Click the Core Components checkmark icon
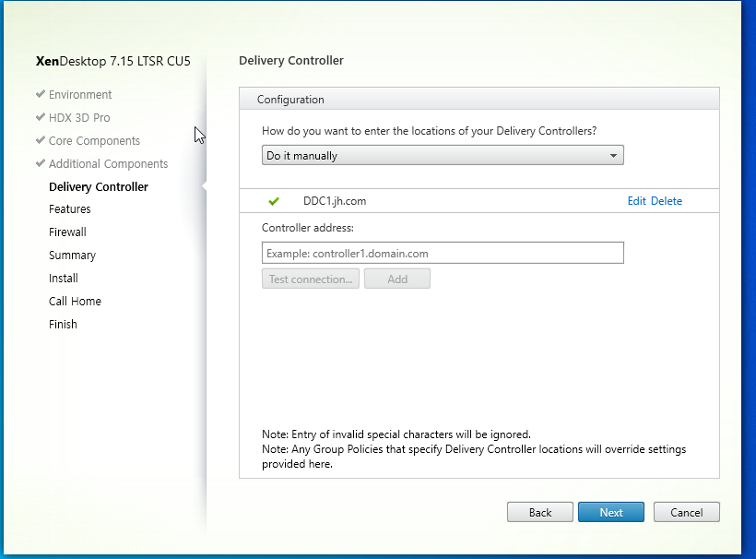This screenshot has height=559, width=756. [x=41, y=140]
